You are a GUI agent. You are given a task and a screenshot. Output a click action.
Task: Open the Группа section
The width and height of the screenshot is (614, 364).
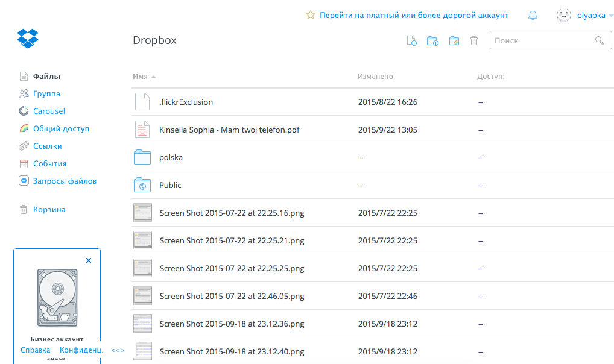[46, 93]
